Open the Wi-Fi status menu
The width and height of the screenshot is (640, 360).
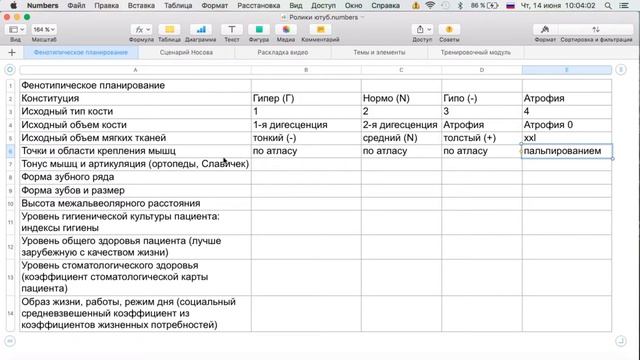pos(430,6)
